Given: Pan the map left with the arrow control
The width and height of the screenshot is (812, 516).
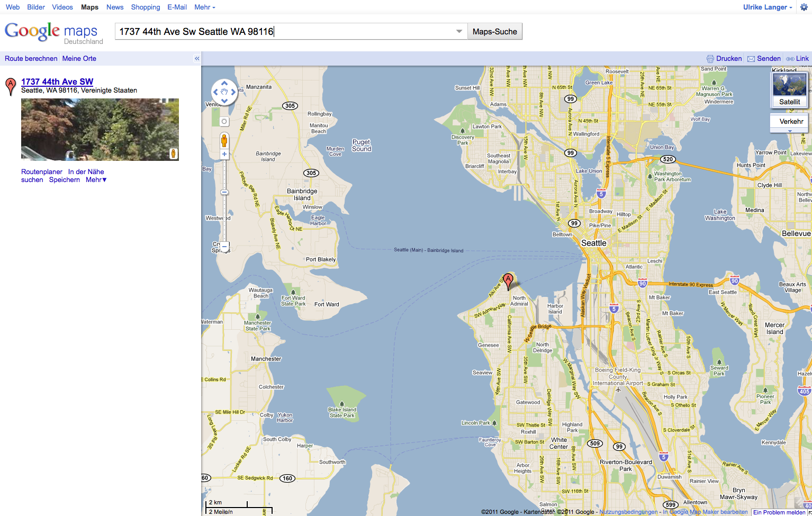Looking at the screenshot, I should click(x=215, y=92).
